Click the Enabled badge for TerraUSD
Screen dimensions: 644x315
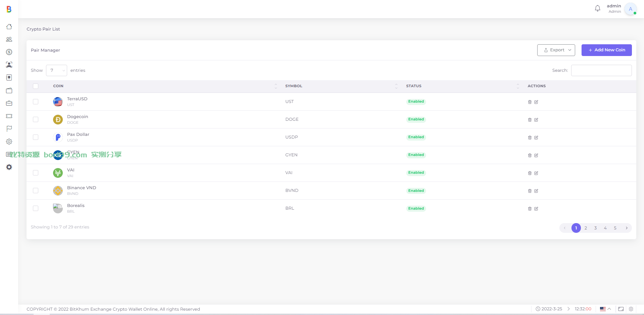coord(416,102)
